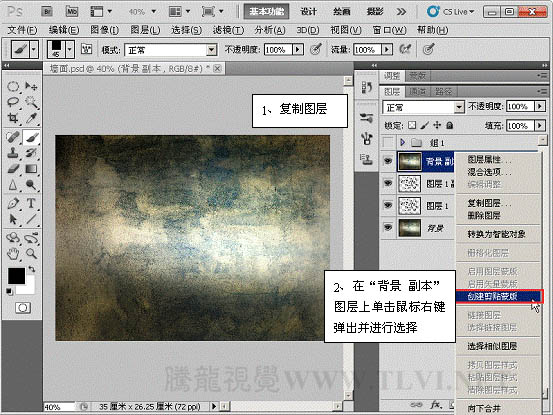Select the Horizontal Type tool
553x415 pixels.
pos(31,203)
